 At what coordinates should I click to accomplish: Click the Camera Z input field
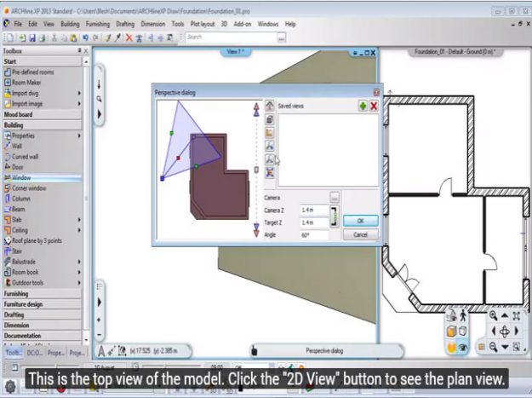tap(313, 210)
